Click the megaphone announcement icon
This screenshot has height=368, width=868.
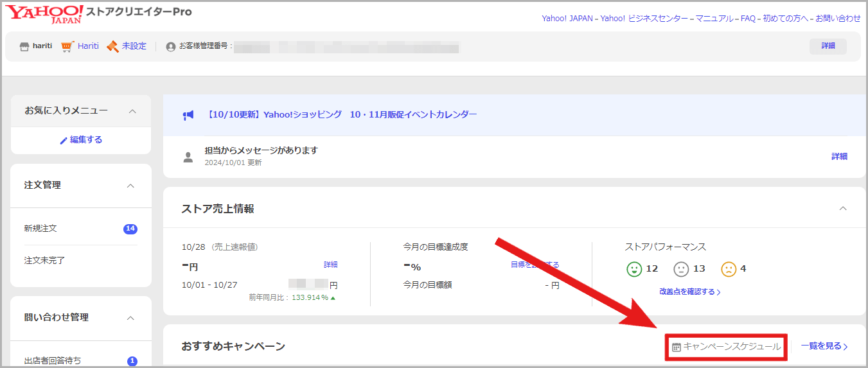(188, 116)
